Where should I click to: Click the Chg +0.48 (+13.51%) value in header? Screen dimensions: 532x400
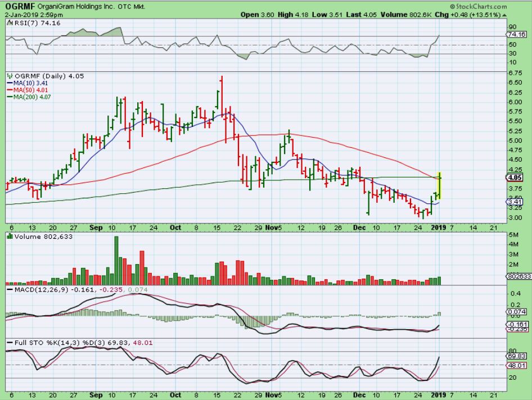(484, 14)
